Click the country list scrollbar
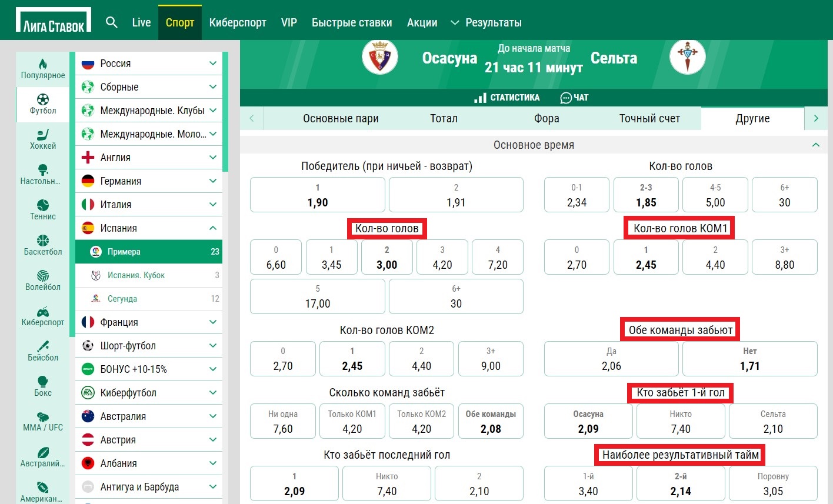Screen dimensions: 833x504 click(x=225, y=112)
